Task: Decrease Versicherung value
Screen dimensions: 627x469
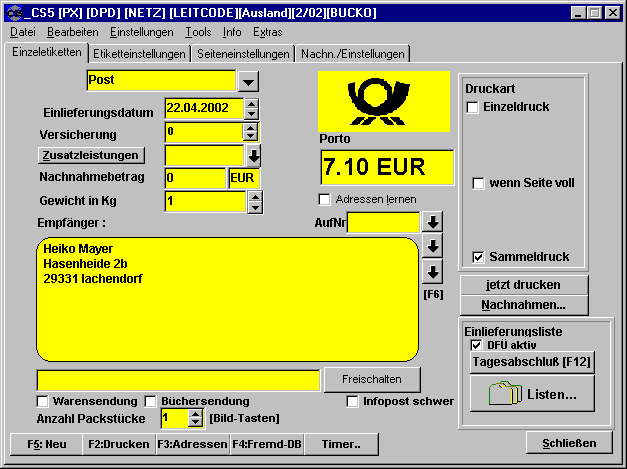Action: (250, 137)
